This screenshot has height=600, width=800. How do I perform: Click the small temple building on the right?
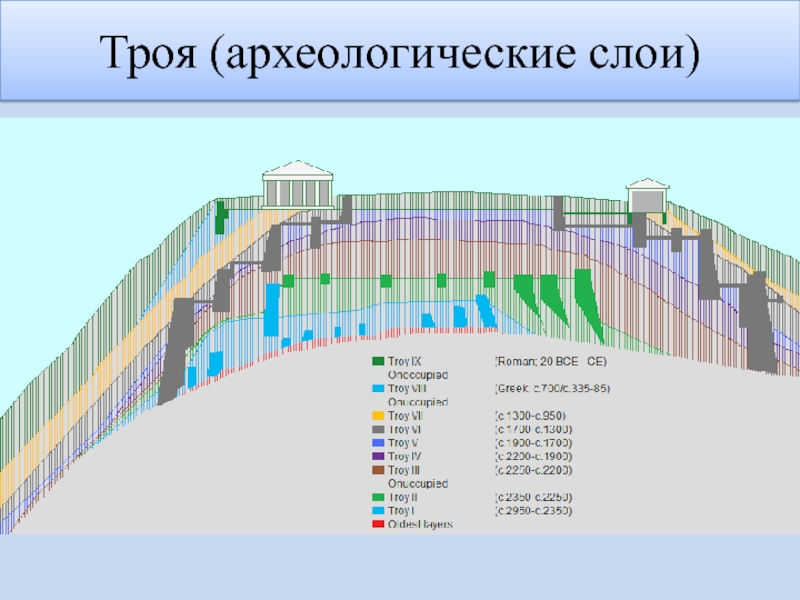tap(648, 199)
